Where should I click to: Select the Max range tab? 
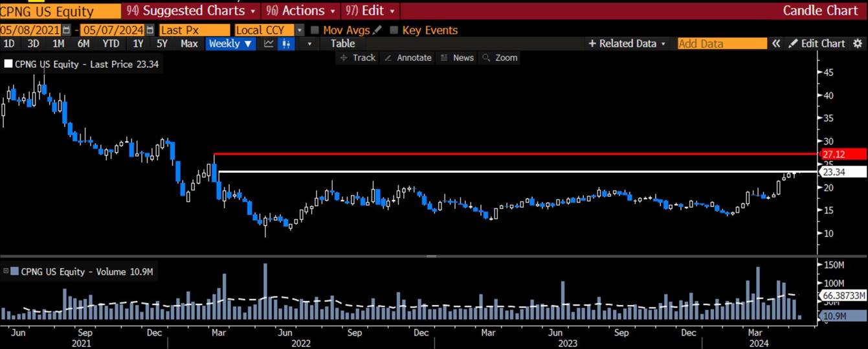click(189, 43)
